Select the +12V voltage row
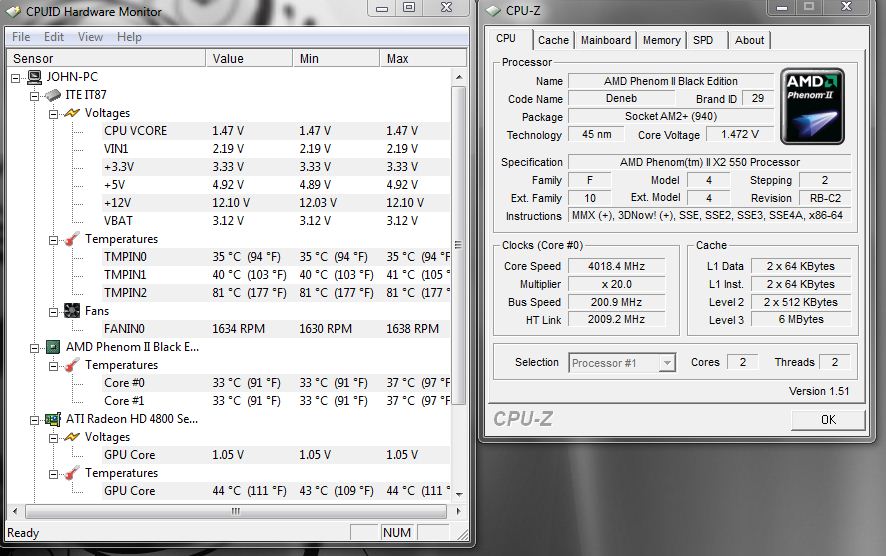The width and height of the screenshot is (886, 556). click(275, 203)
